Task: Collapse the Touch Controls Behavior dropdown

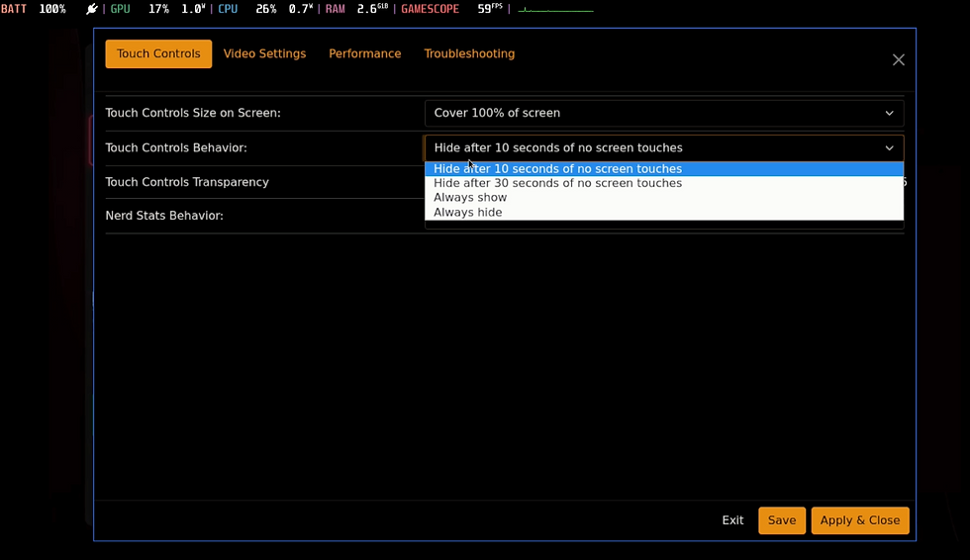Action: pyautogui.click(x=664, y=147)
